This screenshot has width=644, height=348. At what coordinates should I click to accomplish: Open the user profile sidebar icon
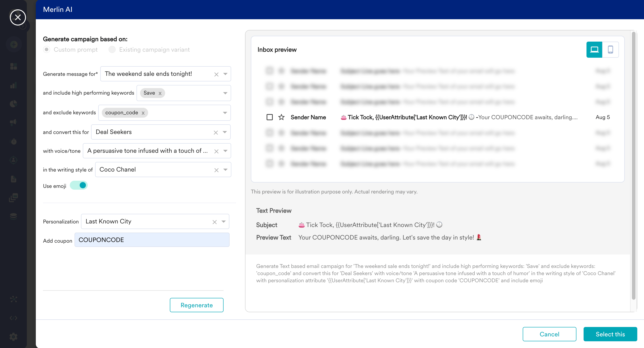[14, 160]
